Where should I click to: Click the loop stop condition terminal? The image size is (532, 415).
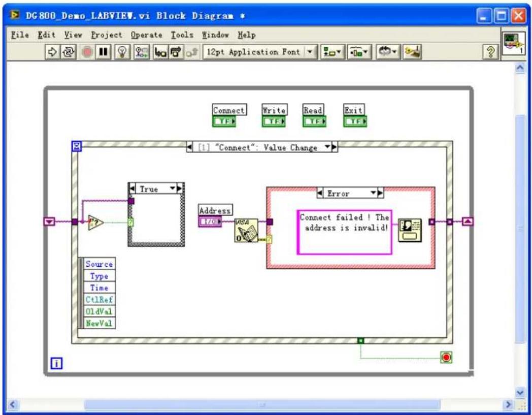pyautogui.click(x=446, y=357)
